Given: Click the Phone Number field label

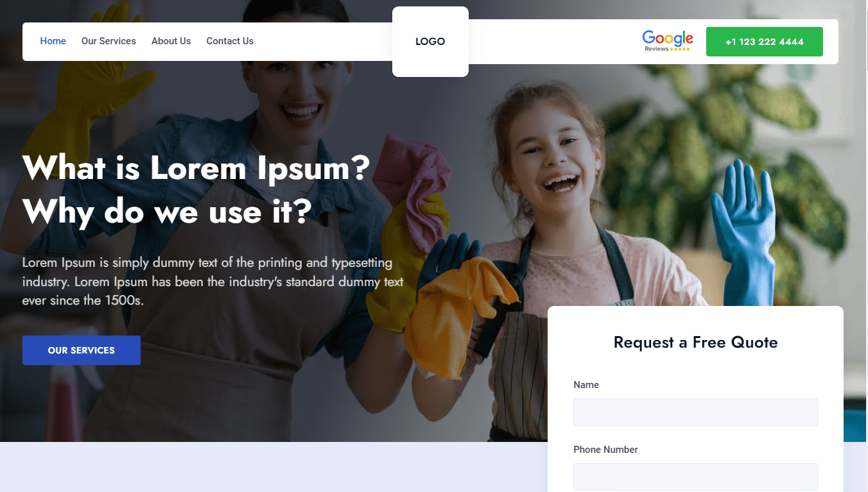Looking at the screenshot, I should point(605,450).
